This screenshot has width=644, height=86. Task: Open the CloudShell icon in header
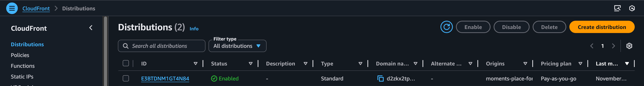coord(617,8)
